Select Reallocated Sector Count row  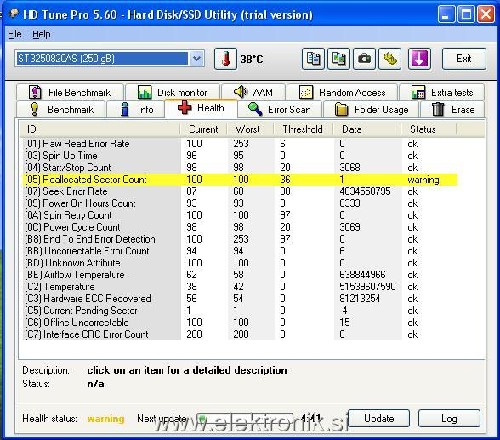point(241,179)
